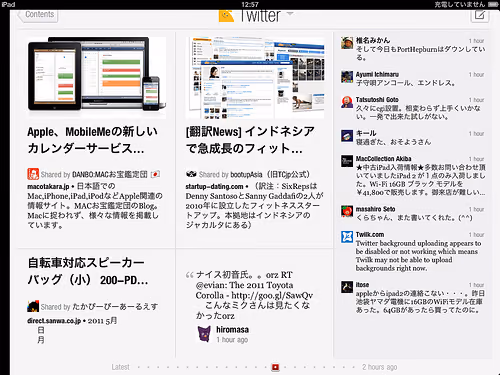Open headline 'Apple、MobileMeの新しいカレンダーサービス...'
Viewport: 500px width, 375px height.
click(x=93, y=140)
